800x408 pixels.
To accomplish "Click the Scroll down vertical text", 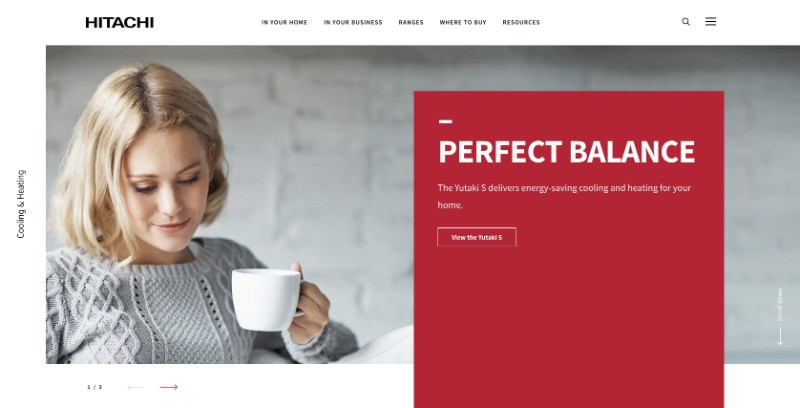I will coord(780,304).
